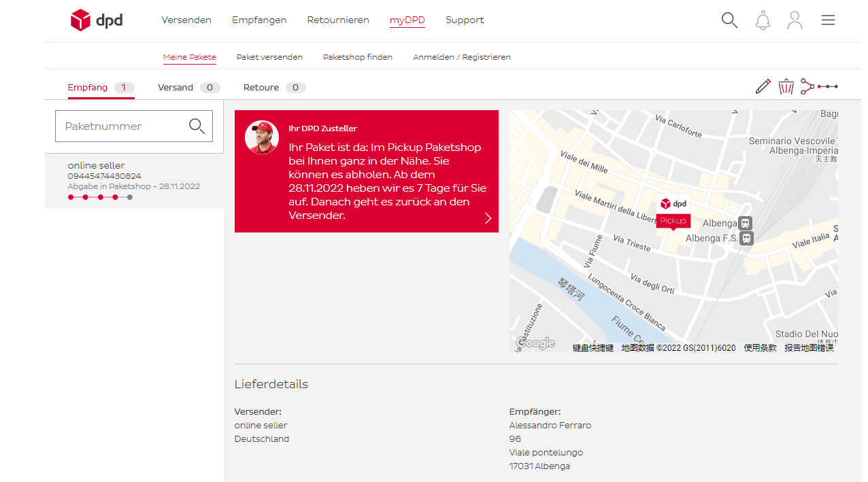Click the Paketnummer search magnifier icon
The width and height of the screenshot is (868, 482).
click(197, 126)
